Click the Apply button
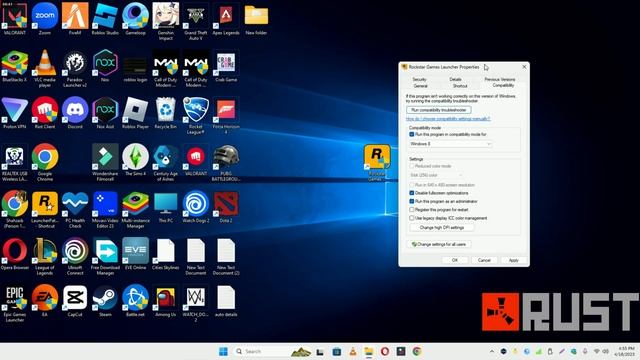The width and height of the screenshot is (640, 360). (513, 260)
